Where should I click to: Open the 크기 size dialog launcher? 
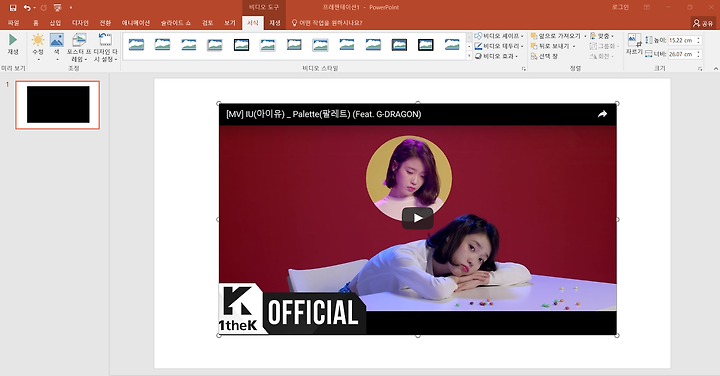(700, 68)
